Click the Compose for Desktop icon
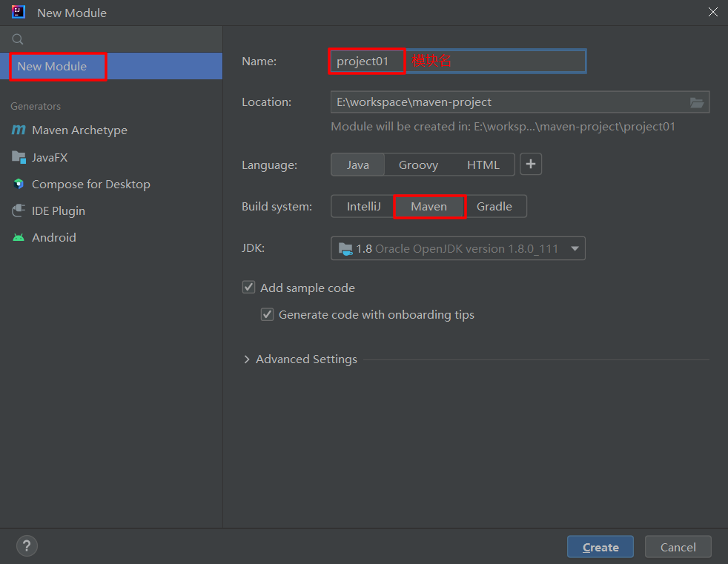This screenshot has width=728, height=564. (19, 184)
